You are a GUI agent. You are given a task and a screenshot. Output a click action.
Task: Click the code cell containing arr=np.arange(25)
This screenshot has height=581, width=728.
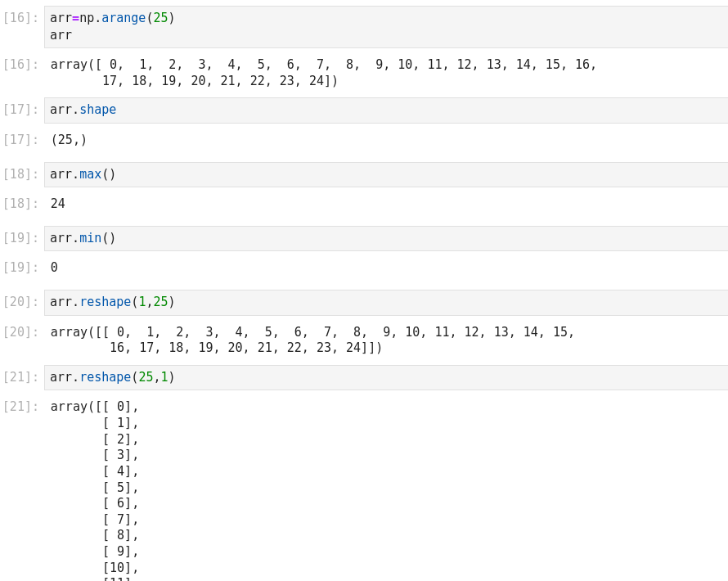[384, 27]
